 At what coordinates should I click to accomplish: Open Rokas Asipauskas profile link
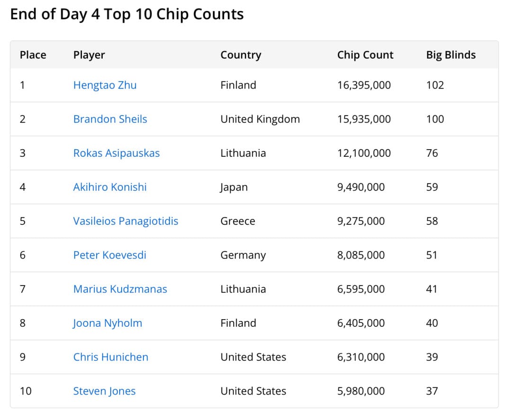coord(116,153)
